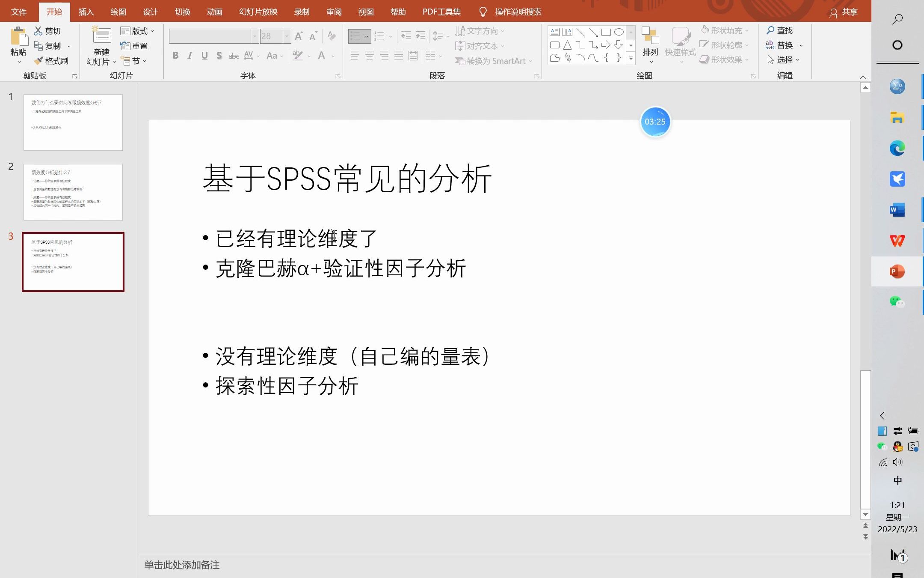Toggle right text alignment
The width and height of the screenshot is (924, 578).
click(384, 56)
